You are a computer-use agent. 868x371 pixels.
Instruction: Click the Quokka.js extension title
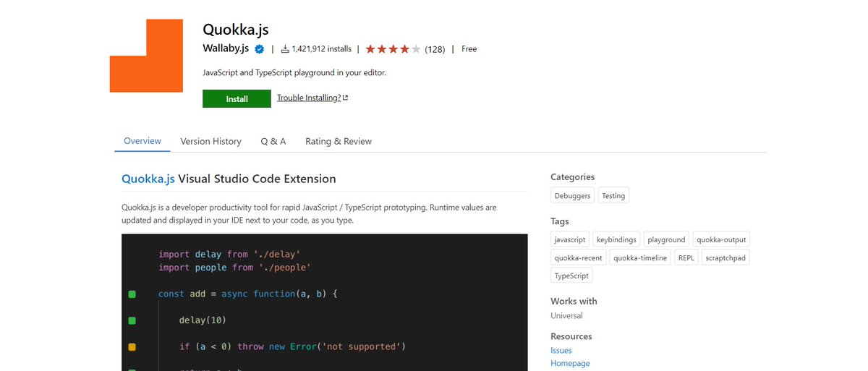point(236,30)
